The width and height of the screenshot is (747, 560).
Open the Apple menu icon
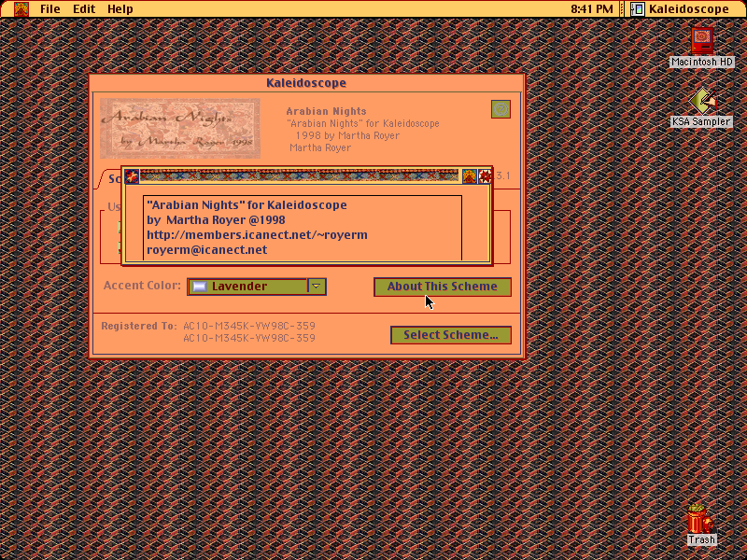(x=21, y=8)
